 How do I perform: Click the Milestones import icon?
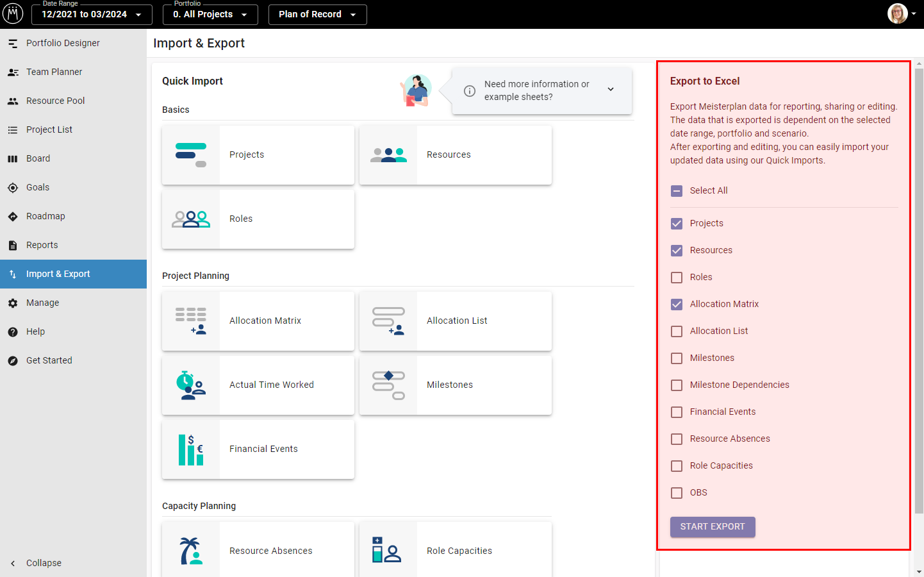pos(388,385)
